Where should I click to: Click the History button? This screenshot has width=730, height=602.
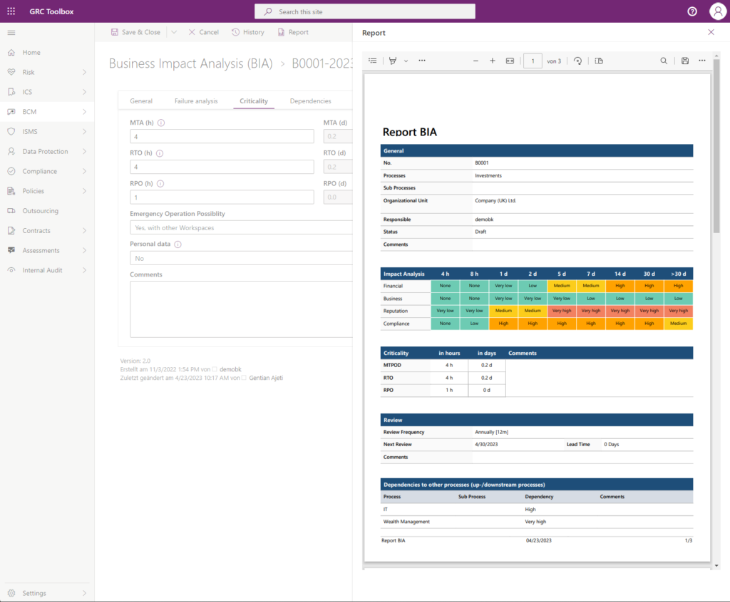coord(248,32)
